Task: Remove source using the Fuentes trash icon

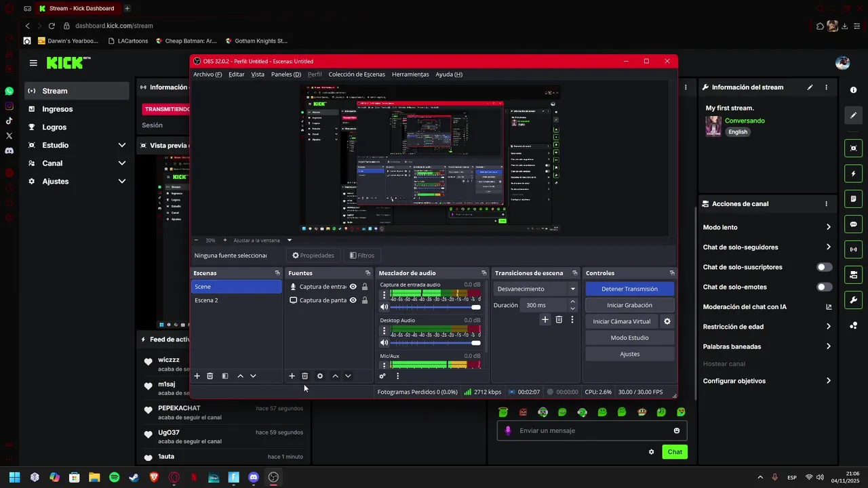Action: [x=305, y=376]
